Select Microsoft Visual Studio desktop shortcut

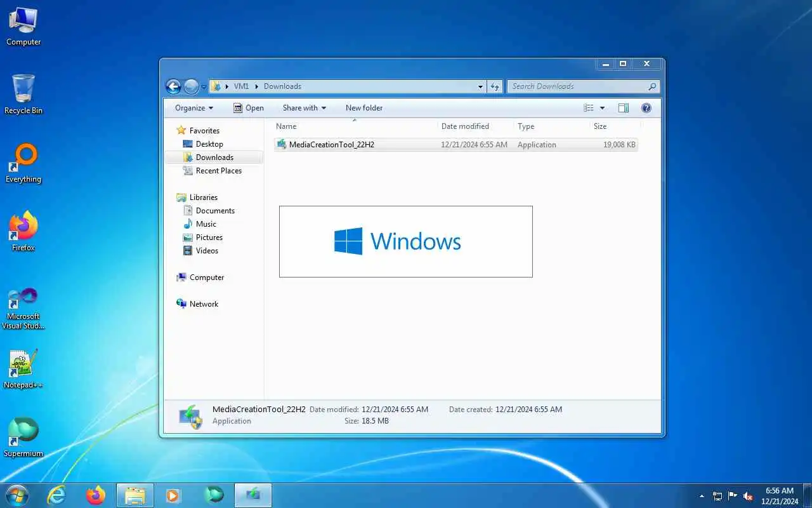[x=23, y=309]
